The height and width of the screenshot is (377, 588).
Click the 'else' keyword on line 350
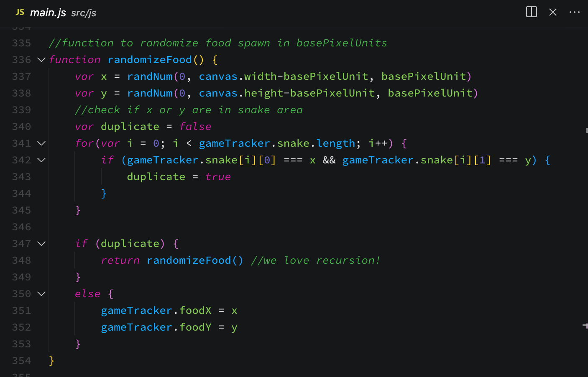point(88,294)
